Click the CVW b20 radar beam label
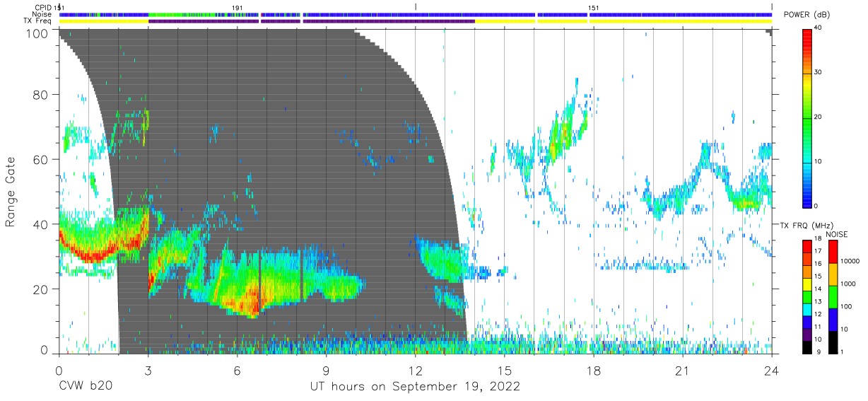 [x=86, y=387]
